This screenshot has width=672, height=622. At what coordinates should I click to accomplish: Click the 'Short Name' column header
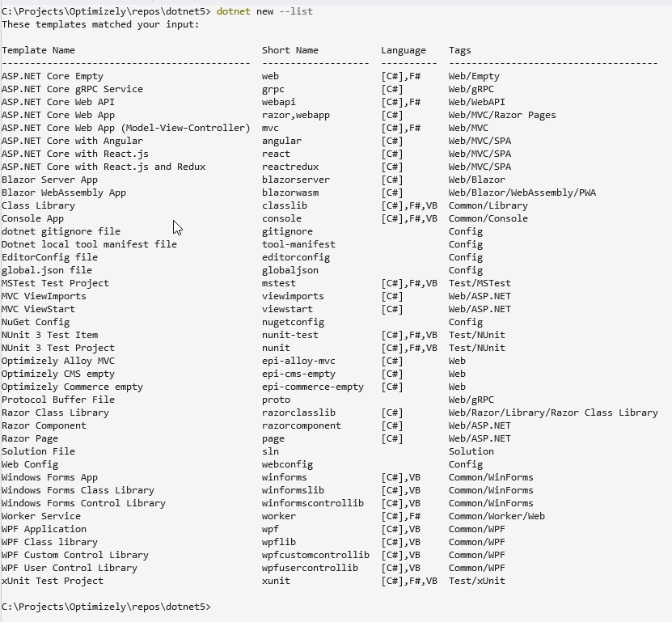click(290, 50)
